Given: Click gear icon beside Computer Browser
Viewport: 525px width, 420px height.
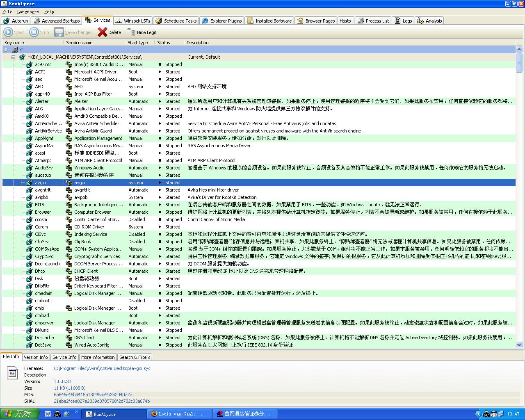Looking at the screenshot, I should click(x=69, y=212).
